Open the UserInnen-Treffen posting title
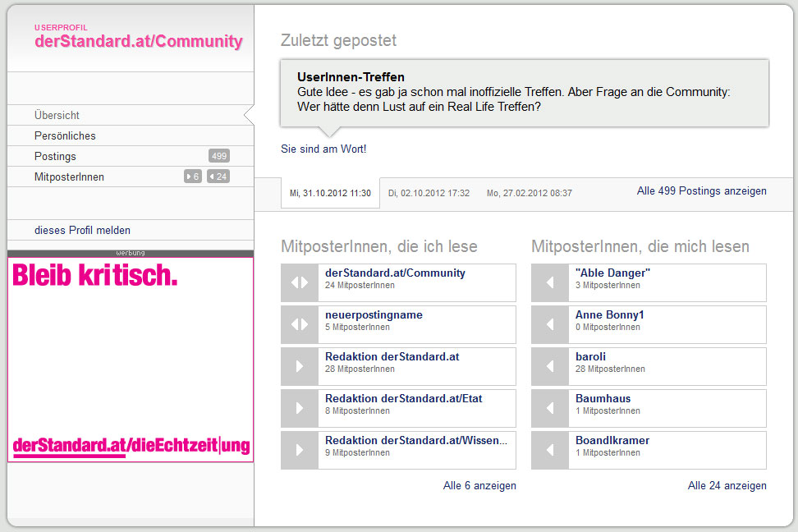Image resolution: width=798 pixels, height=532 pixels. click(x=351, y=77)
